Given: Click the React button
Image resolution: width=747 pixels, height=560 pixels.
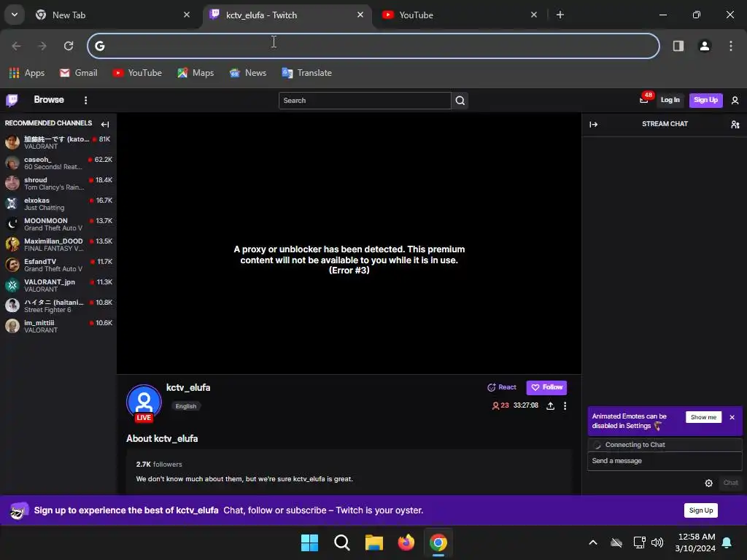Looking at the screenshot, I should click(x=502, y=387).
